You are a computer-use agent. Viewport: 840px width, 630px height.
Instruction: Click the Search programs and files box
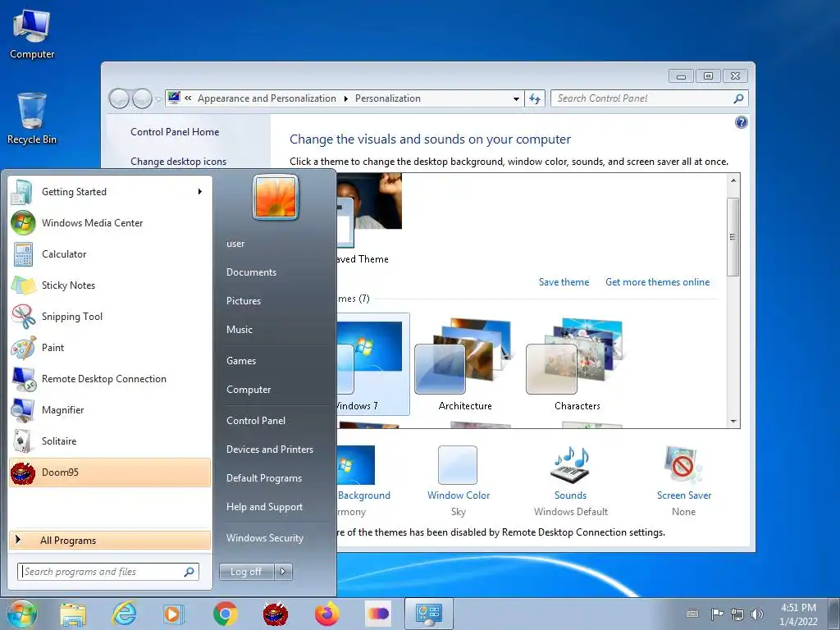tap(107, 572)
